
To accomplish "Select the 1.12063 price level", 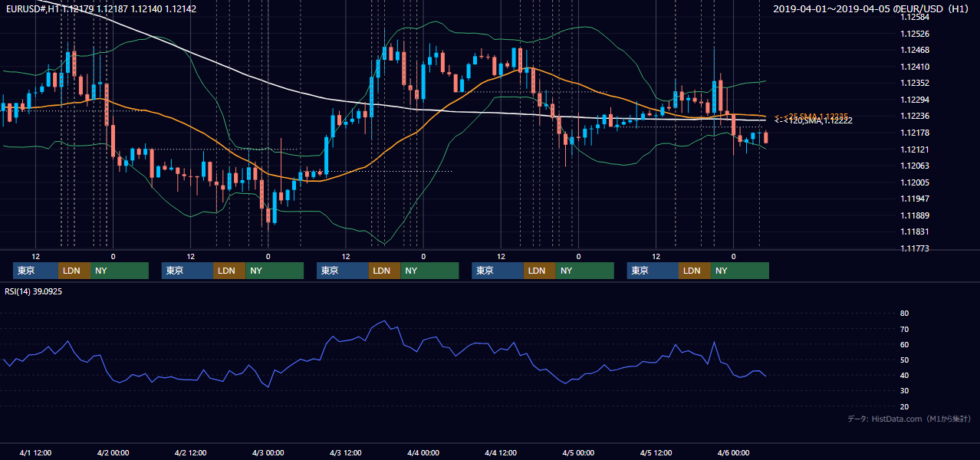I will pos(915,166).
